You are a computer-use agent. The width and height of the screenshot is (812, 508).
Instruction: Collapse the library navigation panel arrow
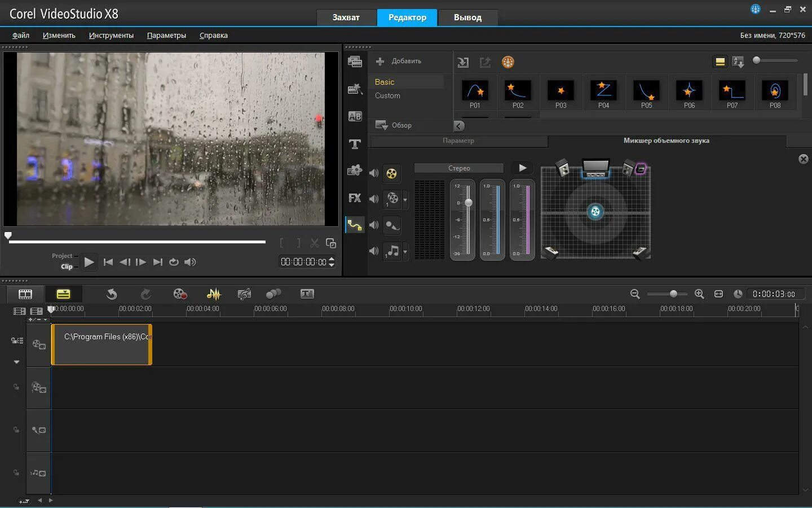pos(459,126)
